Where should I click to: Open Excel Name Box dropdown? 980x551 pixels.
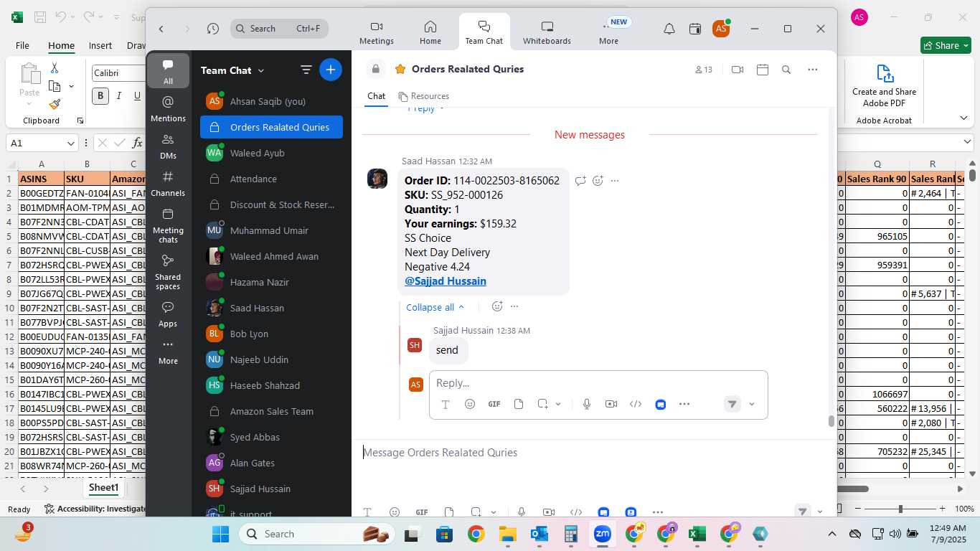[71, 143]
